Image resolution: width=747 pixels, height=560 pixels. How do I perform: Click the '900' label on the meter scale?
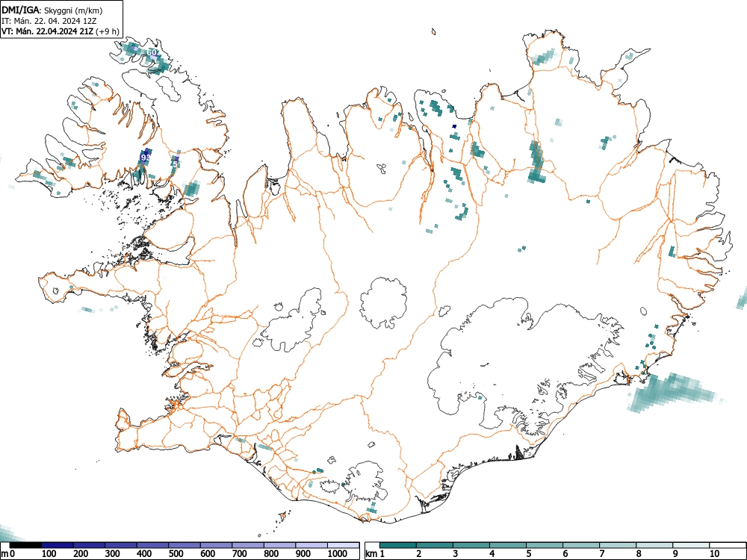pos(303,553)
